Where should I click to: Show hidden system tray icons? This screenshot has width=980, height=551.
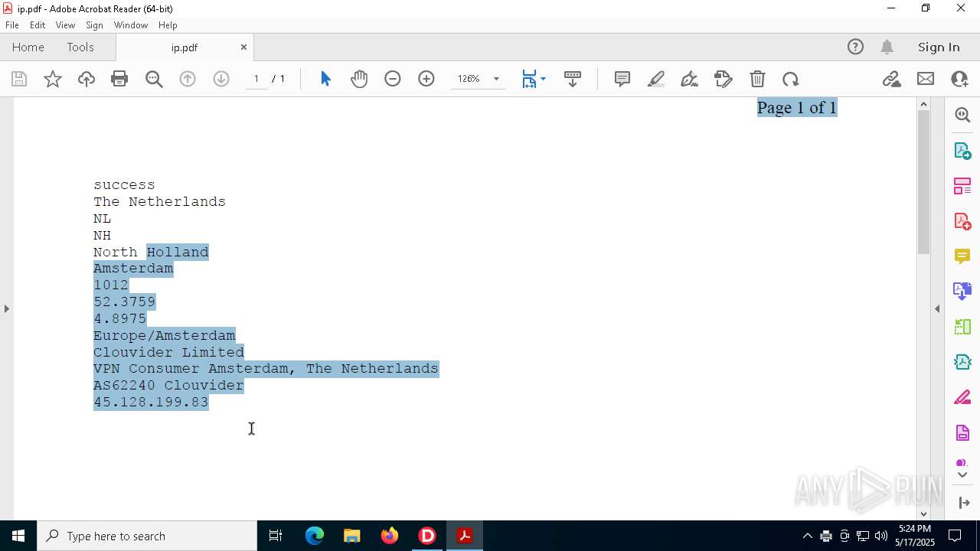tap(807, 536)
